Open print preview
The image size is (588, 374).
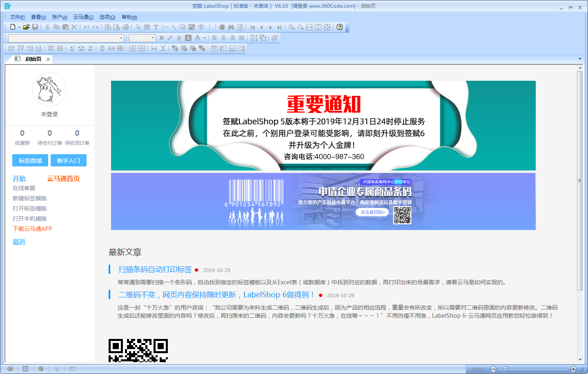117,27
